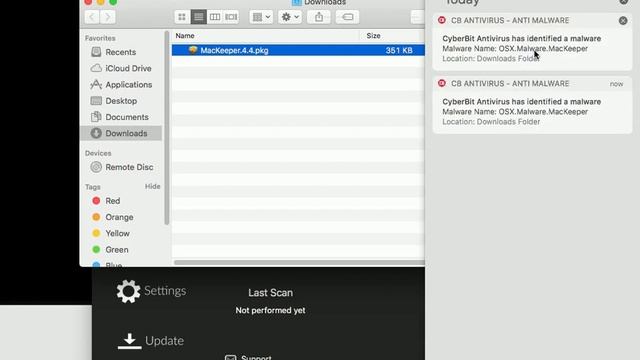Hide the Tags section
Screen dimensions: 640x360
click(x=153, y=186)
